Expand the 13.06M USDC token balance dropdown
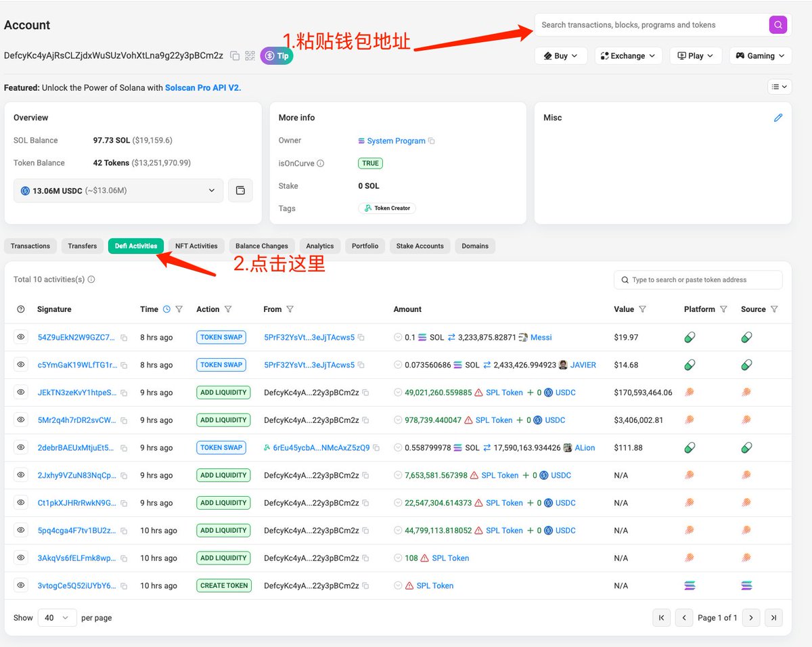 (211, 190)
